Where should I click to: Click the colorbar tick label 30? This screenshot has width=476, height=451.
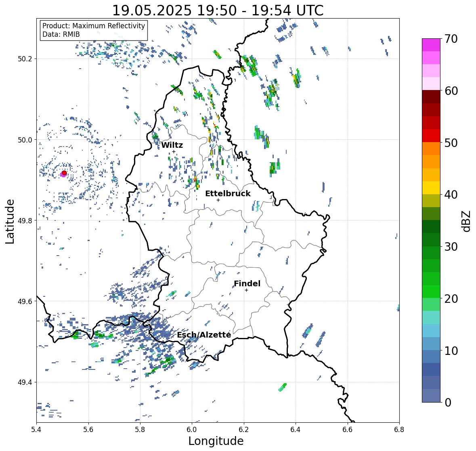pos(451,247)
